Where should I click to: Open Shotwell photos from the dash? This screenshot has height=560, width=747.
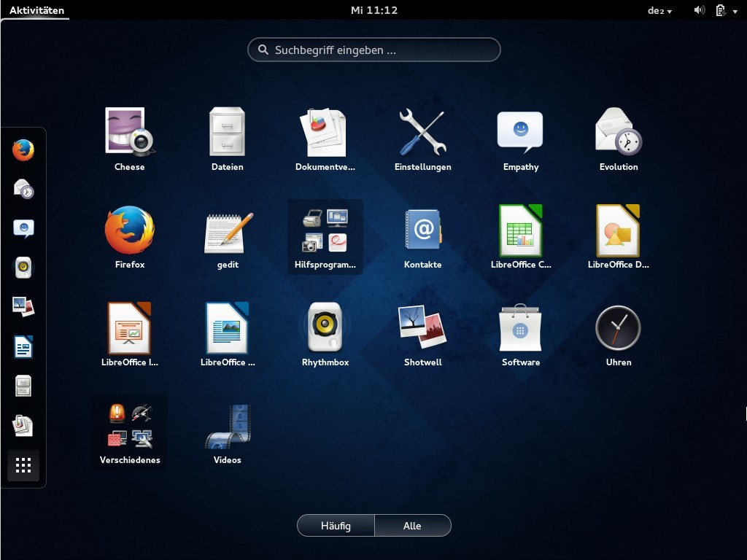point(23,307)
